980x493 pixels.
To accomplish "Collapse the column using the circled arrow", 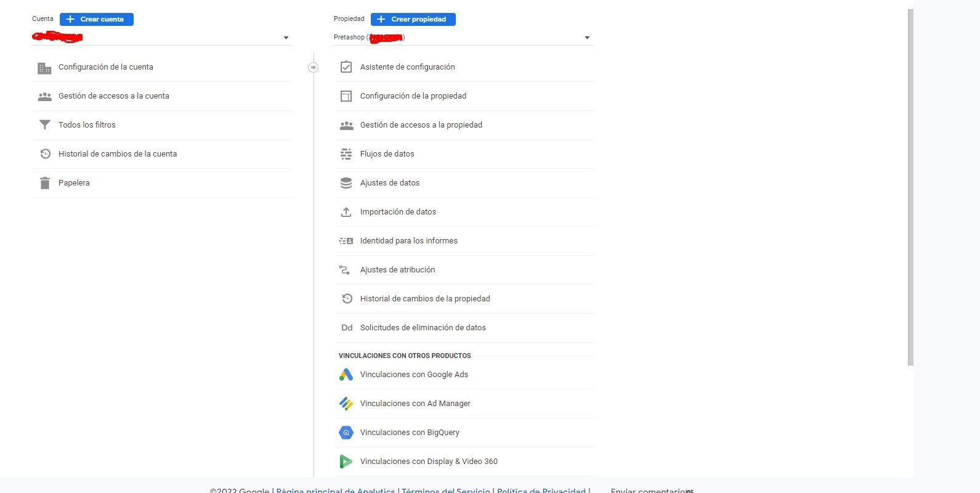I will pos(314,67).
